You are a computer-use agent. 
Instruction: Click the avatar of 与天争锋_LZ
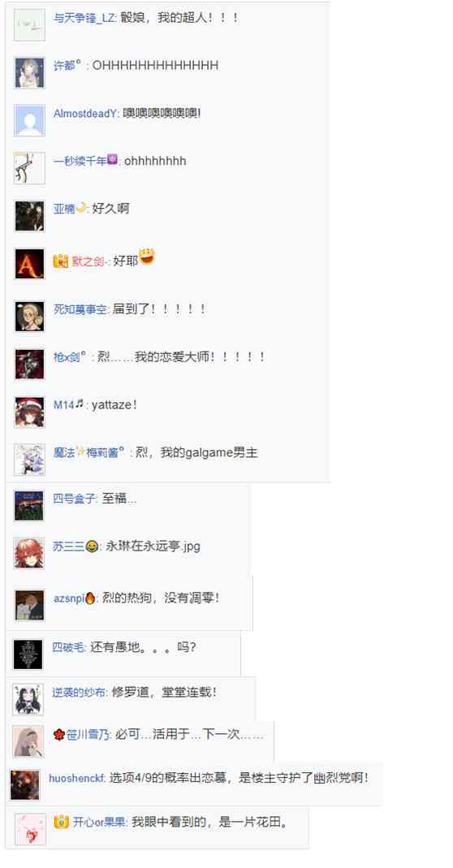click(x=29, y=25)
